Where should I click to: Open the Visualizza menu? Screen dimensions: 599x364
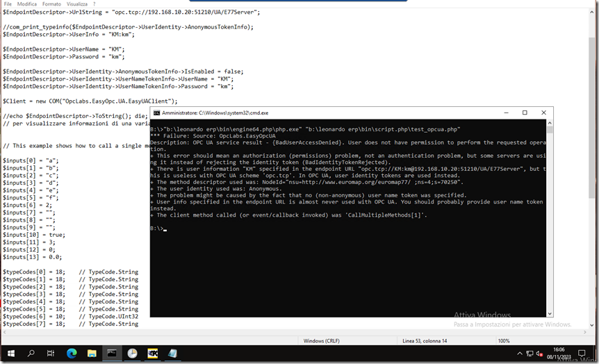pos(77,4)
